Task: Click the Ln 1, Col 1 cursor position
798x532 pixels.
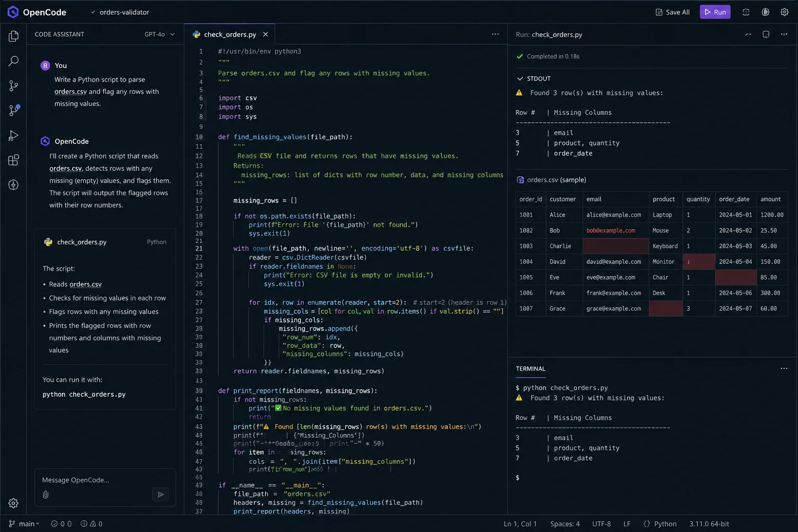Action: point(520,524)
